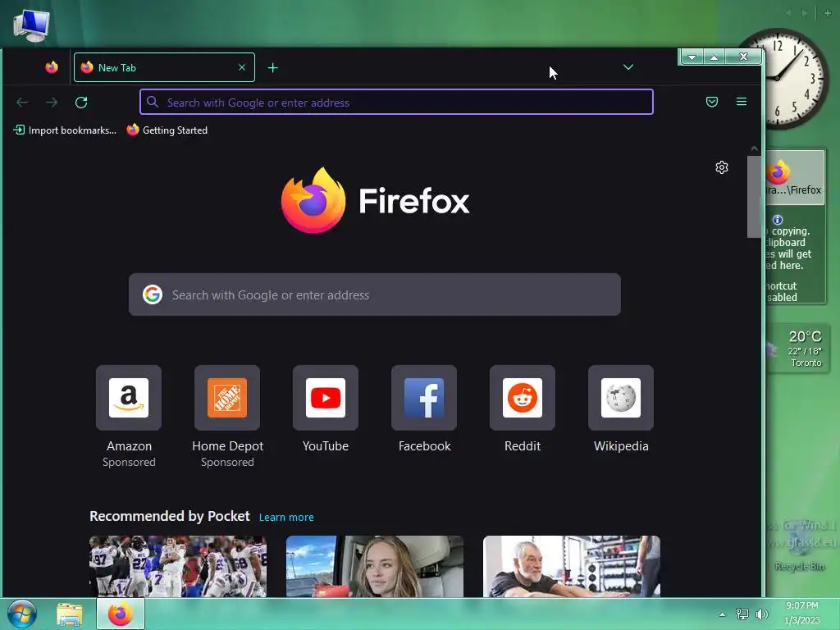This screenshot has height=630, width=840.
Task: Click the magnifier icon in address bar
Action: (152, 102)
